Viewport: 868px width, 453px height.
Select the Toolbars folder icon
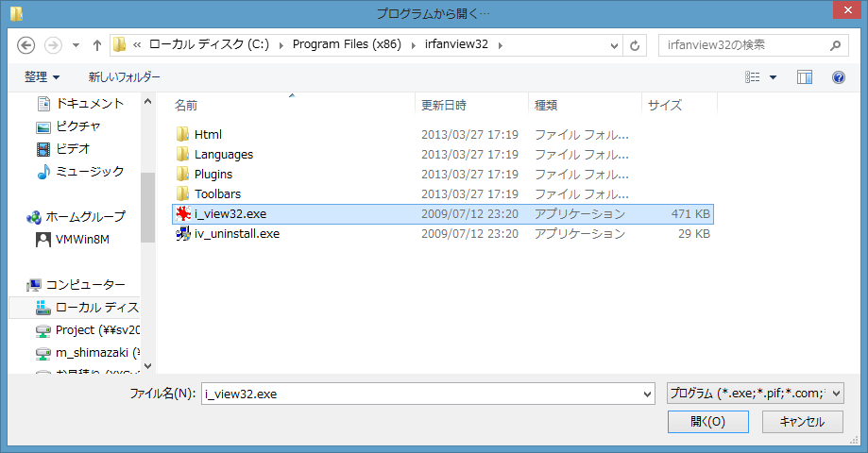click(182, 194)
